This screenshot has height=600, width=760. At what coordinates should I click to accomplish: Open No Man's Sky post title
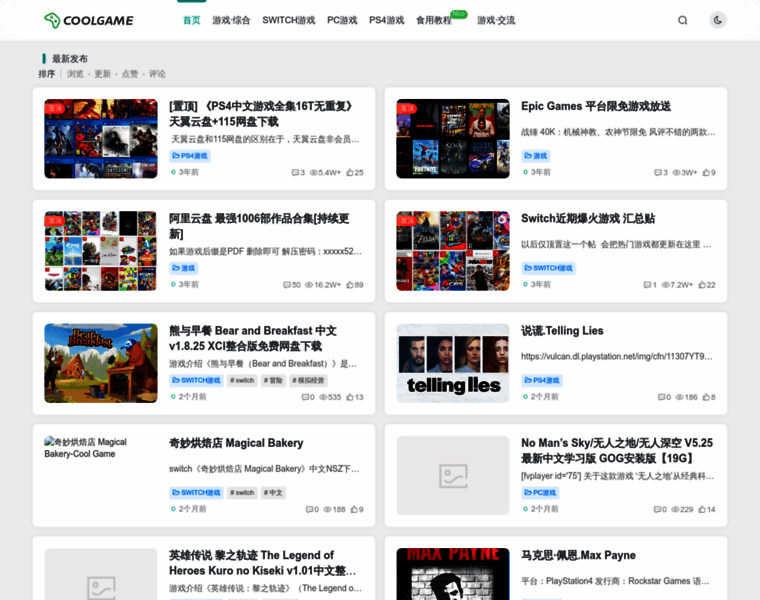tap(617, 451)
